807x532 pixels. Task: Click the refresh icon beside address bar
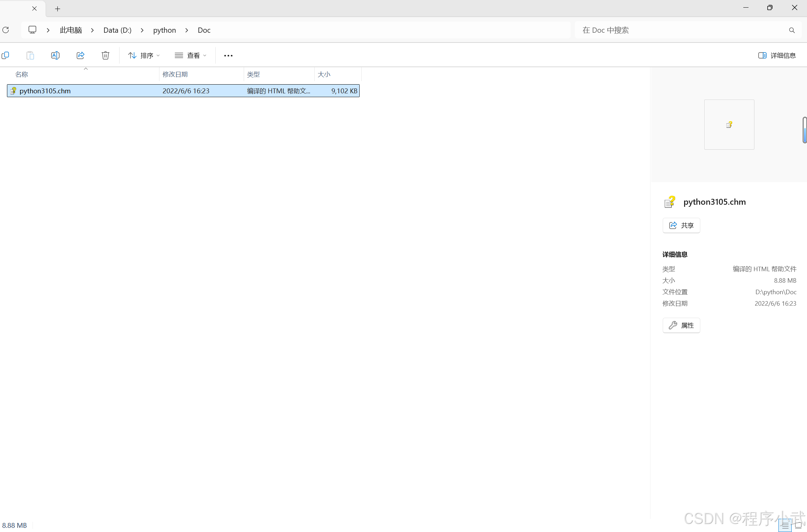(x=6, y=30)
